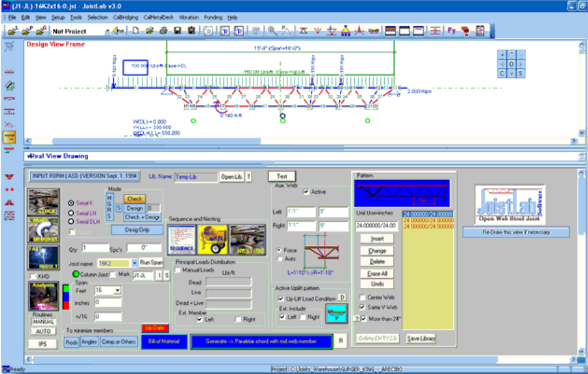Click the Save Library button
Image resolution: width=588 pixels, height=374 pixels.
pos(421,338)
